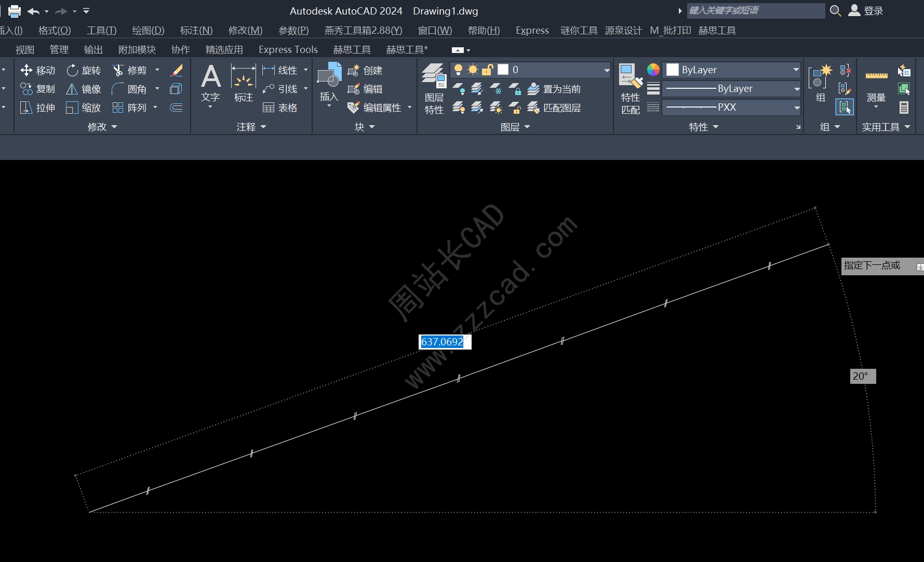This screenshot has width=924, height=562.
Task: Click the Explode icon in the 修改 panel
Action: coord(176,89)
